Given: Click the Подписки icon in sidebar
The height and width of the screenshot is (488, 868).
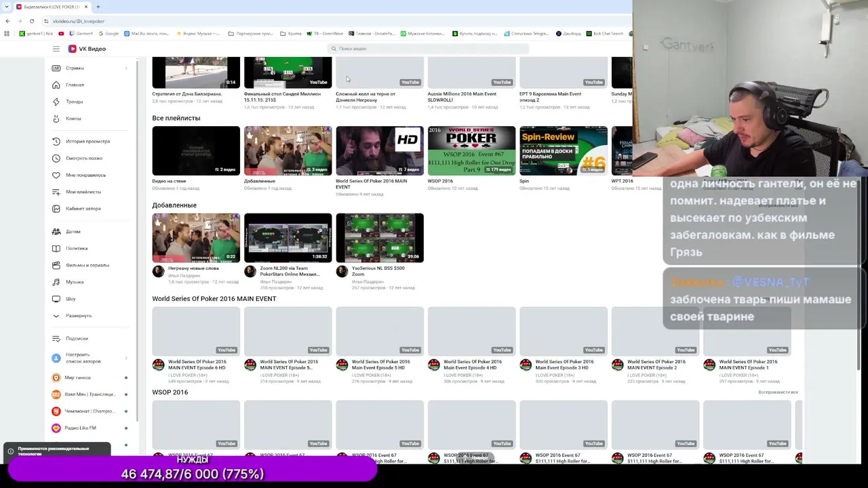Looking at the screenshot, I should point(56,338).
